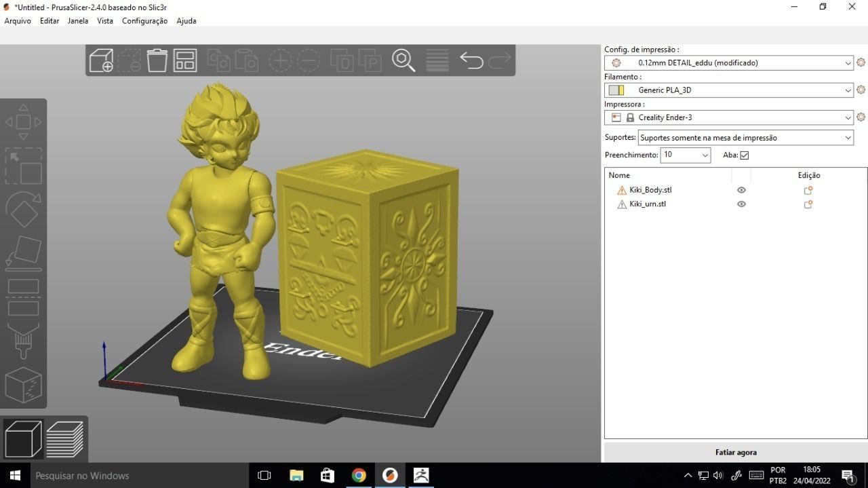Screen dimensions: 868x488
Task: Open the Ajuda menu
Action: coord(186,20)
